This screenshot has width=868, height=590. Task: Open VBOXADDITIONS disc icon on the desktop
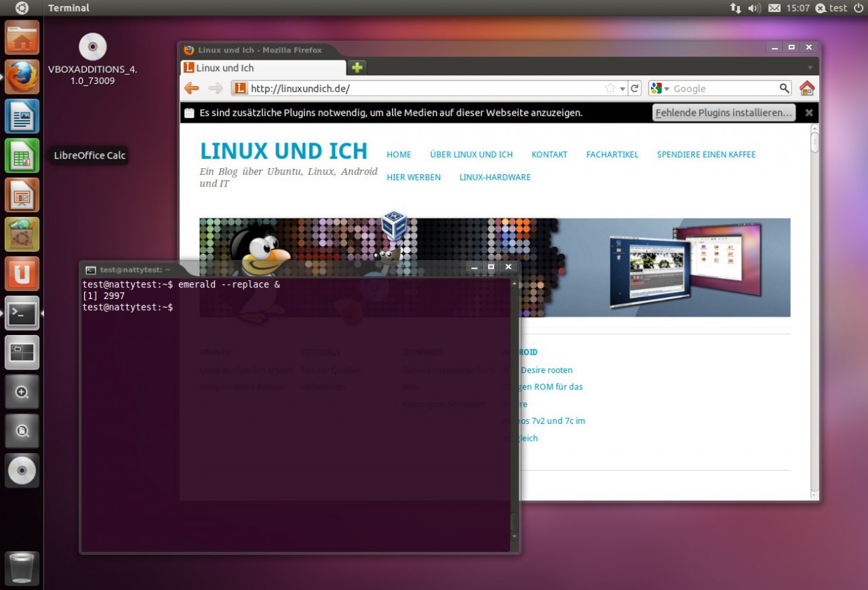click(92, 47)
